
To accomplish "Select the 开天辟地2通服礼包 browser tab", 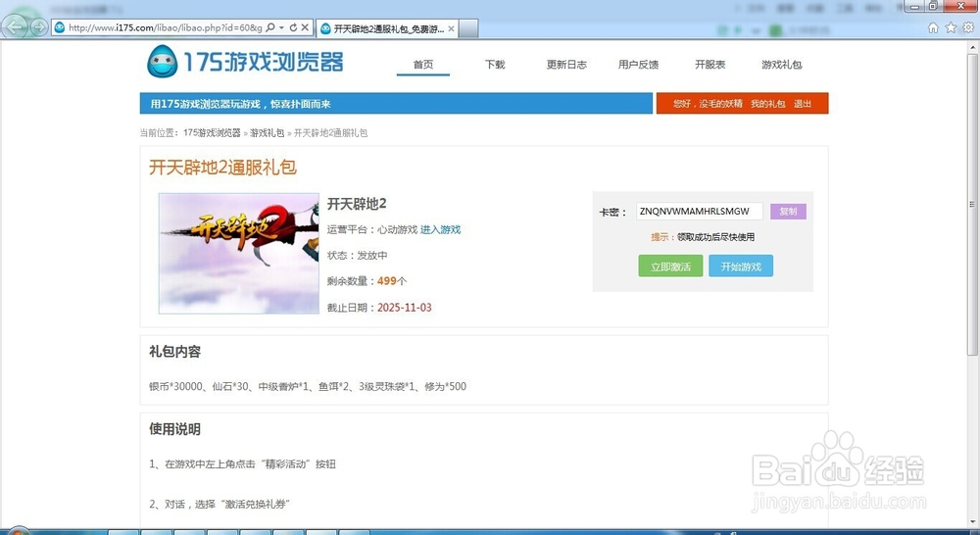I will pos(387,28).
